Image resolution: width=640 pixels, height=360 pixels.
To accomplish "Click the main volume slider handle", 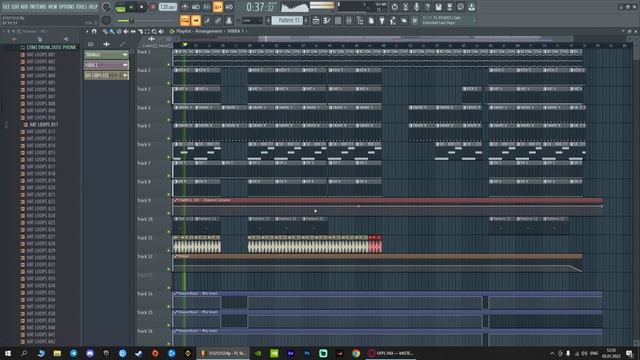I will [x=131, y=20].
